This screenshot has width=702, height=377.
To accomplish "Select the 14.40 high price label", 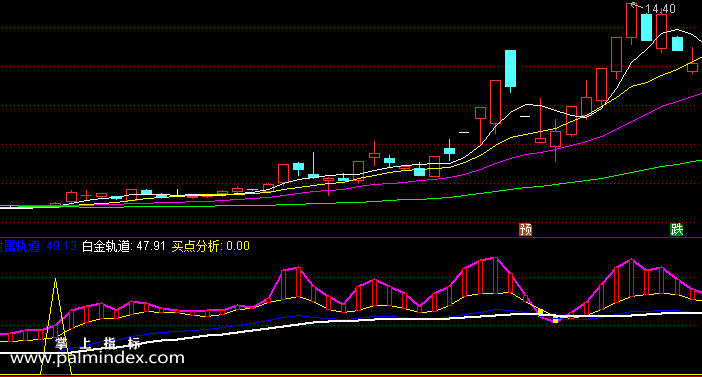I will click(x=660, y=9).
